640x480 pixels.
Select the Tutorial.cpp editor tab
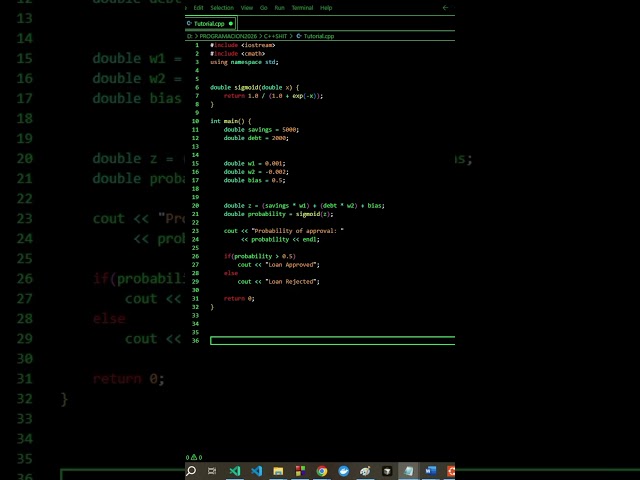tap(210, 24)
